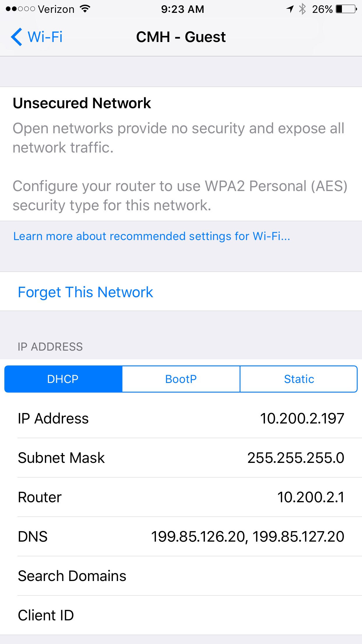Switch to the BootP segment
The image size is (362, 644).
pyautogui.click(x=181, y=379)
